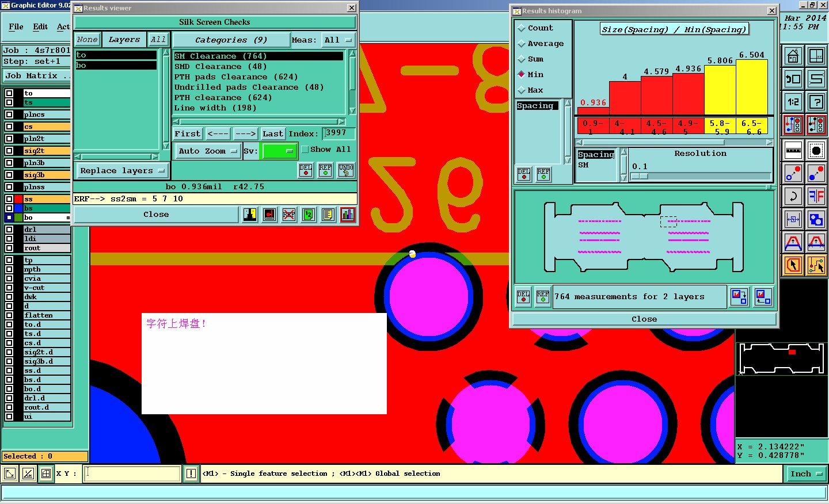Close the Results viewer via Close button
Screen dimensions: 829x504
(x=156, y=215)
